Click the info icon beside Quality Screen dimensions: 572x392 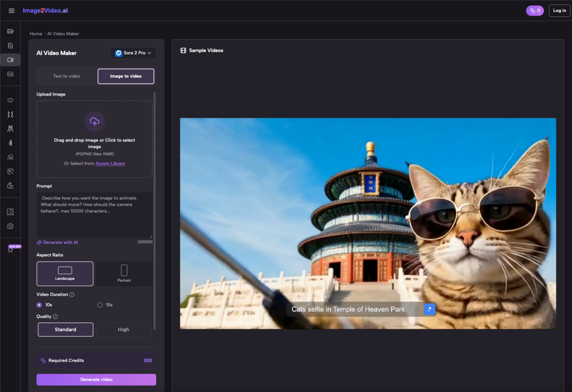click(55, 317)
